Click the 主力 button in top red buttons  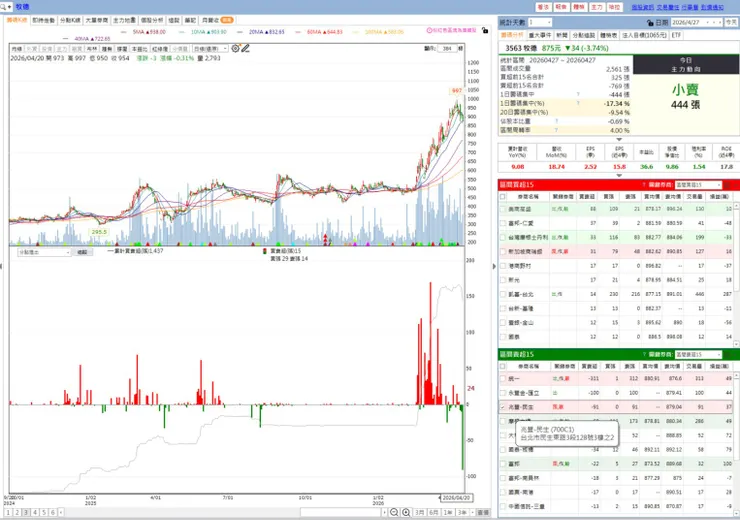click(597, 7)
